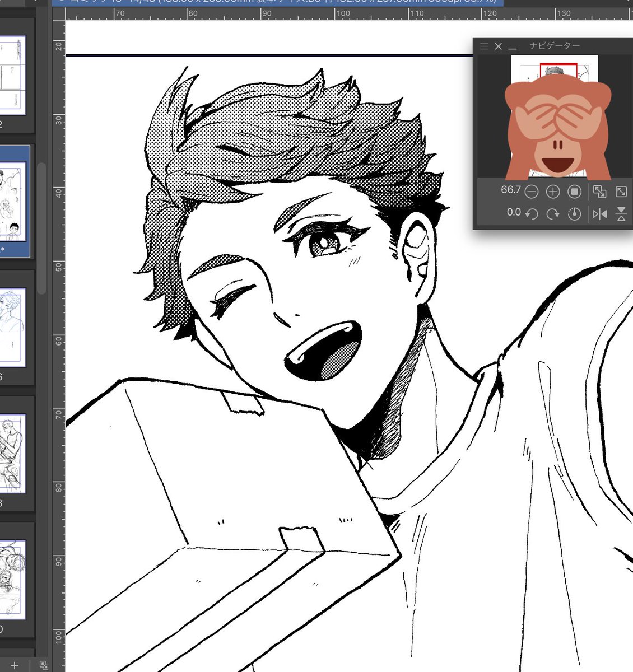The width and height of the screenshot is (633, 672).
Task: Rotate canvas right in Navigator
Action: [x=553, y=214]
